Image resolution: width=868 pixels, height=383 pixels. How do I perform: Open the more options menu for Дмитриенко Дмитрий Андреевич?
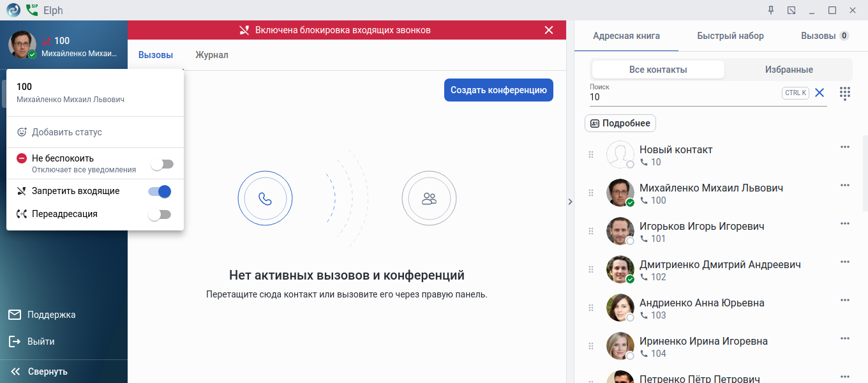point(845,262)
